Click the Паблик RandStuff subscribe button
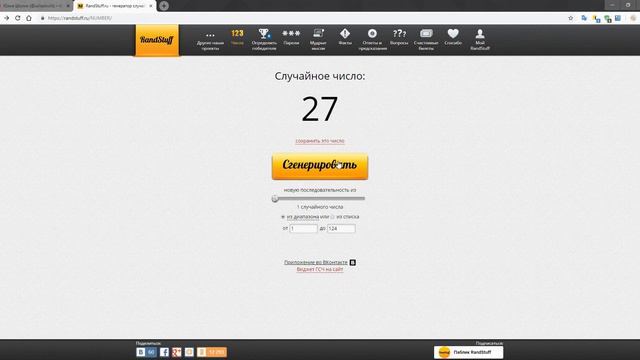The height and width of the screenshot is (360, 640). point(469,352)
